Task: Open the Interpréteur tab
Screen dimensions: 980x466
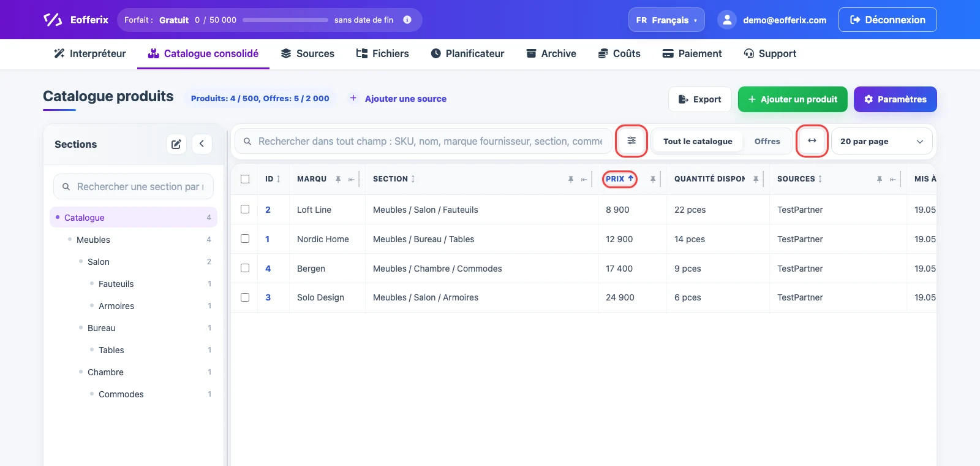Action: point(90,53)
